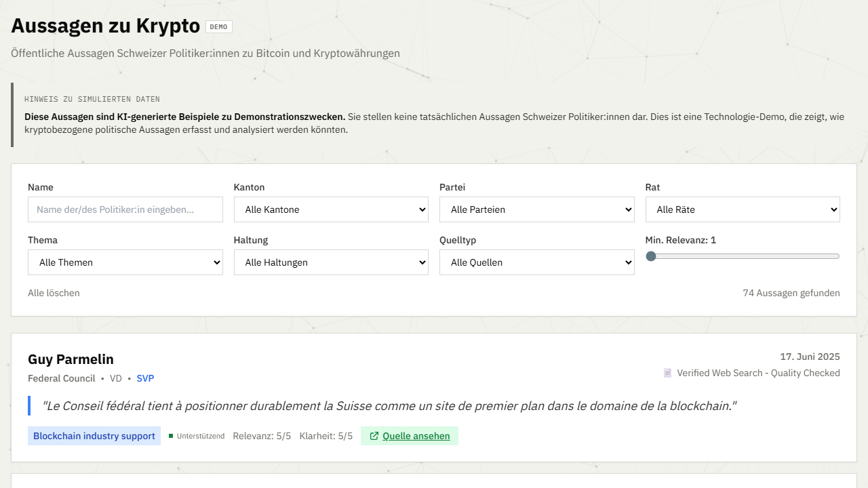Click the SVP party link
Screen dimensions: 868x488
[145, 378]
